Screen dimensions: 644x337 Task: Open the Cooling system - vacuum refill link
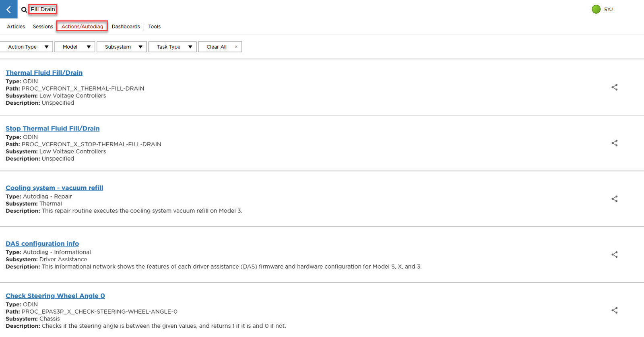click(54, 188)
